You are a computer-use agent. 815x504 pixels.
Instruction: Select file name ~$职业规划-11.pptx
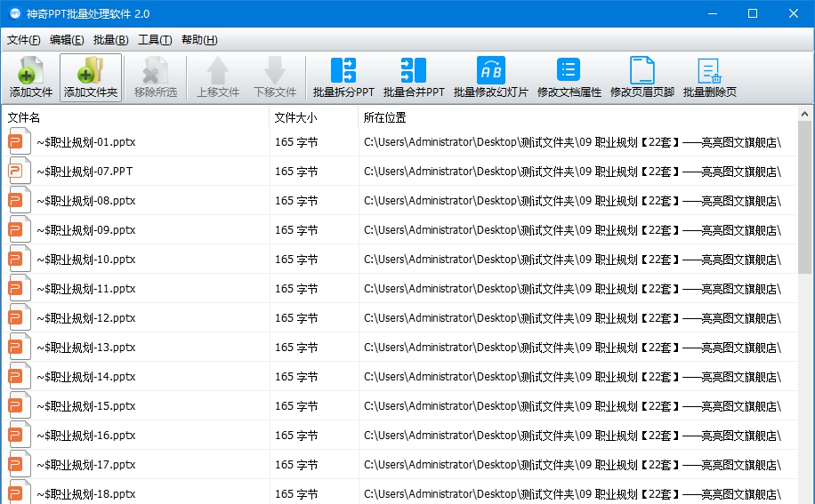click(86, 289)
